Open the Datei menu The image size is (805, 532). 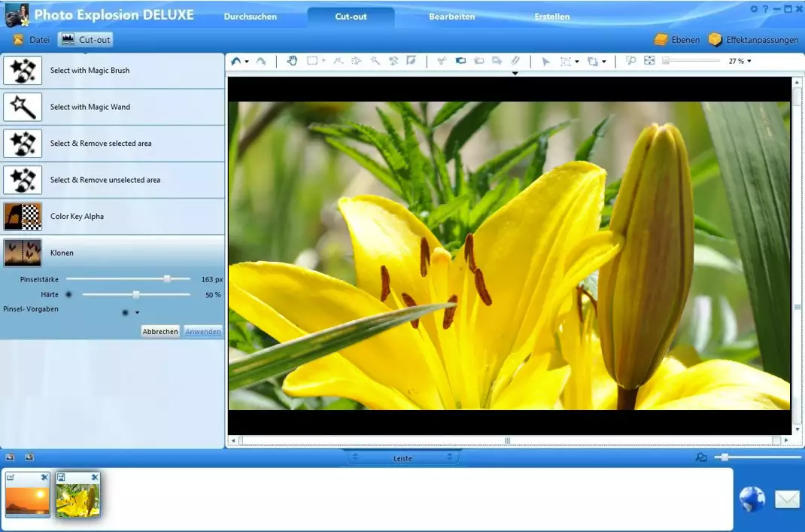(x=32, y=40)
